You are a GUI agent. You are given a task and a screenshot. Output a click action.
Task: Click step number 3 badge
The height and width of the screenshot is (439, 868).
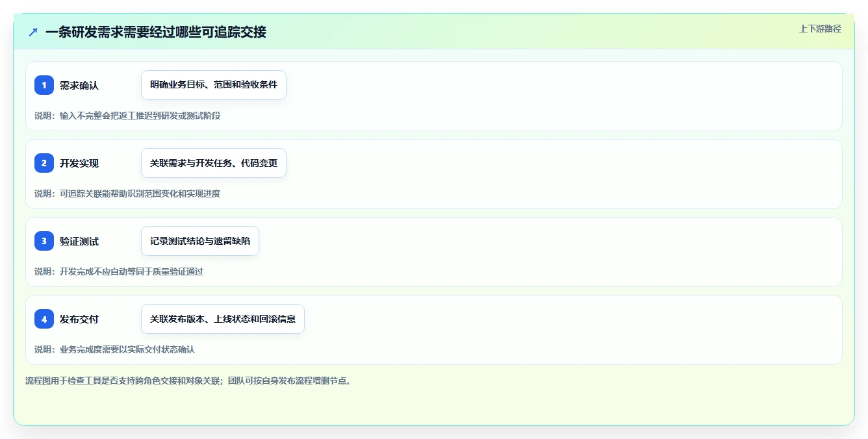tap(44, 241)
